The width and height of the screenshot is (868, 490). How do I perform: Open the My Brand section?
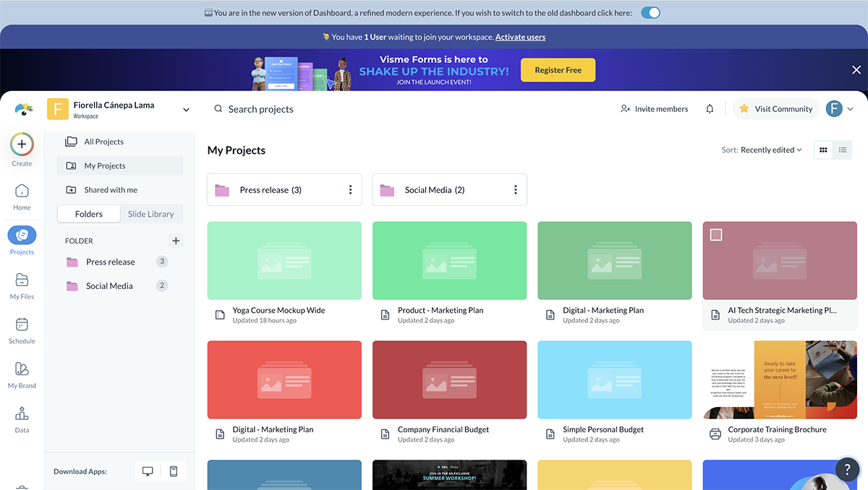[x=22, y=369]
